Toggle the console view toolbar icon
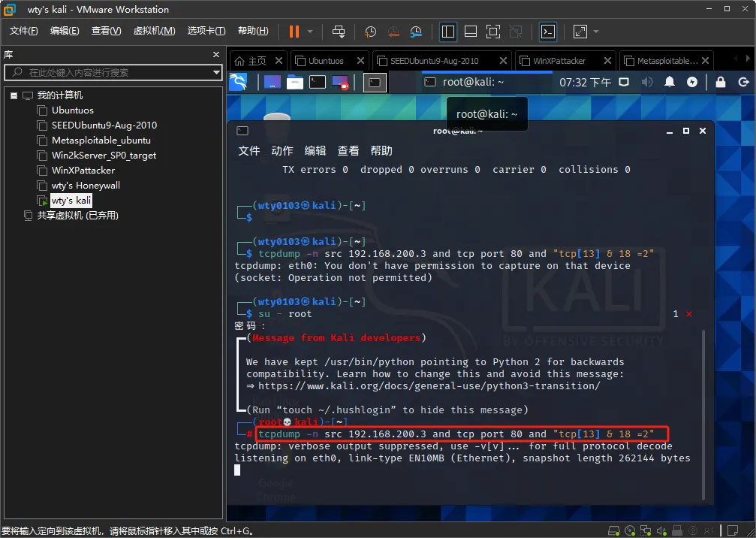756x538 pixels. pos(548,32)
